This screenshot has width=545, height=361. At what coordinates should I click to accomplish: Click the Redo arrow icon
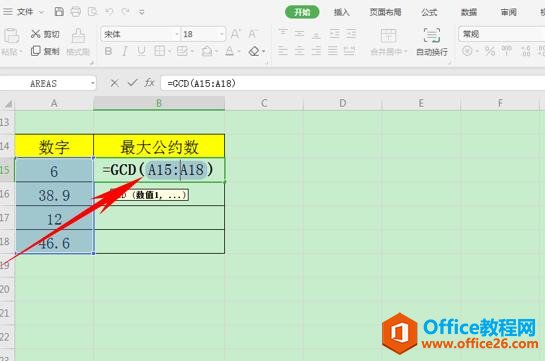pos(125,12)
